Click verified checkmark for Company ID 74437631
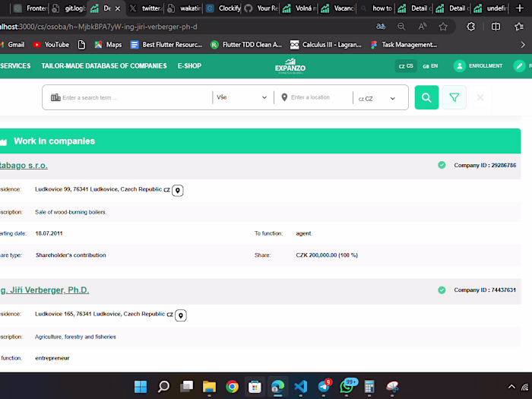The width and height of the screenshot is (532, 399). coord(442,290)
